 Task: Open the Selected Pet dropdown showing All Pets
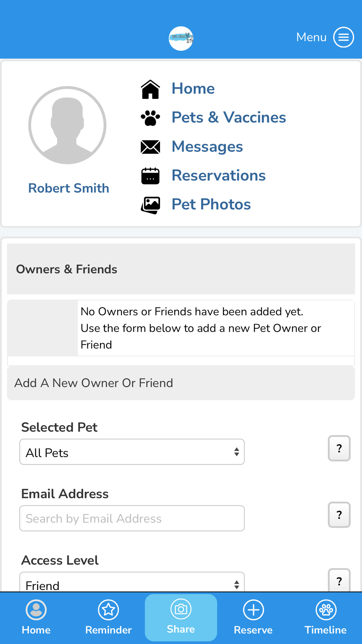132,452
